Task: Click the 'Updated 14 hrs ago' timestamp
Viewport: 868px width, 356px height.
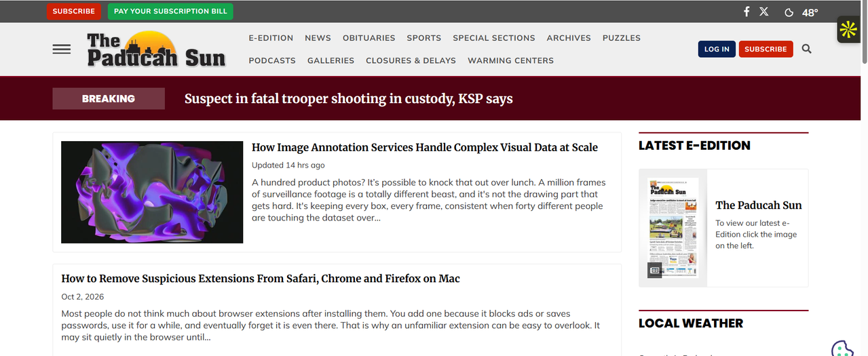Action: 288,165
